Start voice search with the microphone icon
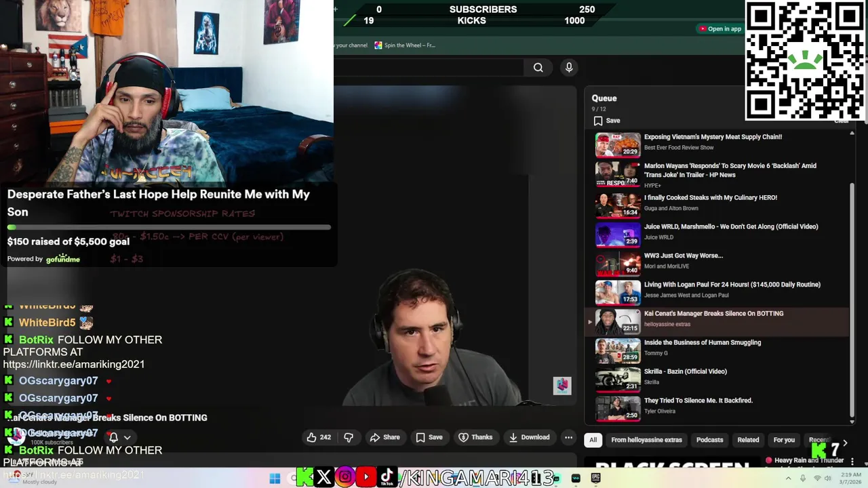The width and height of the screenshot is (868, 488). 569,67
